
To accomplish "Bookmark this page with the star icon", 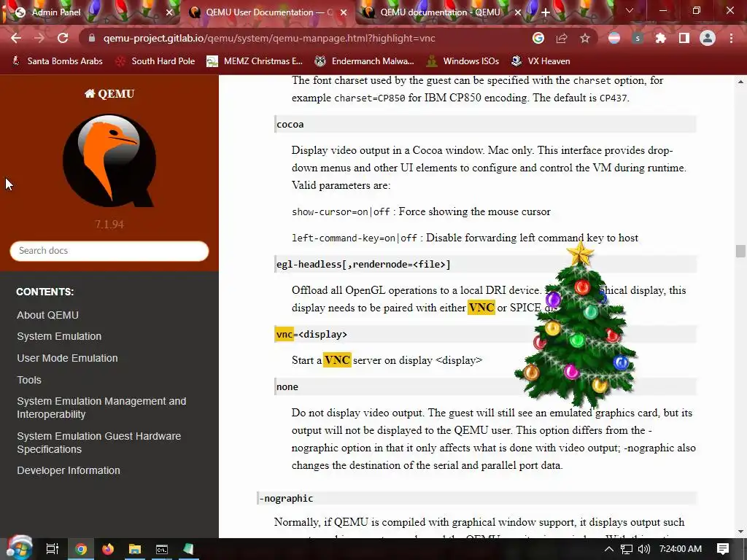I will (585, 38).
